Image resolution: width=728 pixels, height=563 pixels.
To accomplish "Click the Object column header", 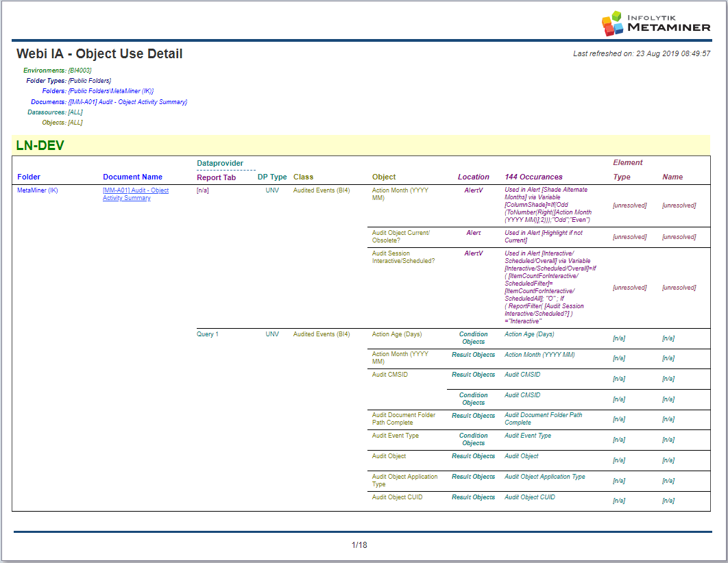I will click(384, 177).
